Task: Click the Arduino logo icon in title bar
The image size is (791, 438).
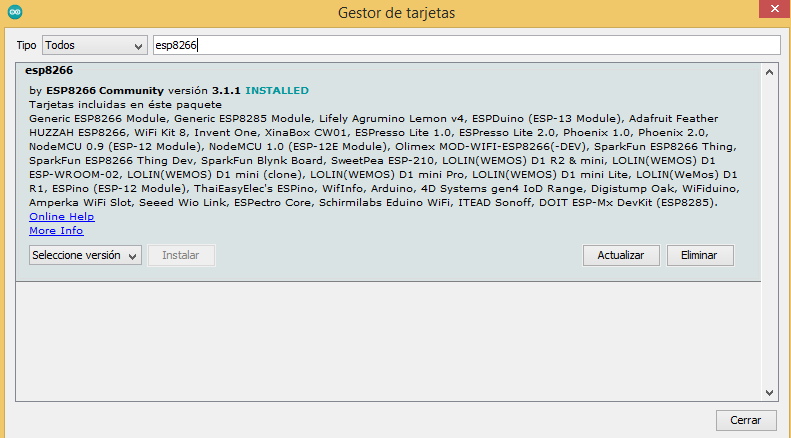Action: (x=15, y=12)
